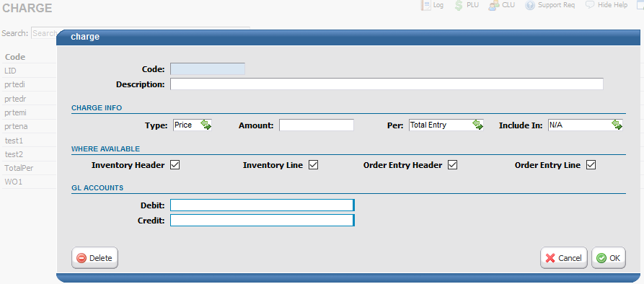644x284 pixels.
Task: Uncheck the Inventory Header checkbox
Action: [175, 165]
